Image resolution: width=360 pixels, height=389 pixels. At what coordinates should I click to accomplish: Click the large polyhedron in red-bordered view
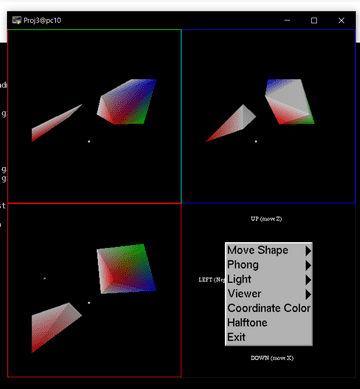pyautogui.click(x=126, y=269)
